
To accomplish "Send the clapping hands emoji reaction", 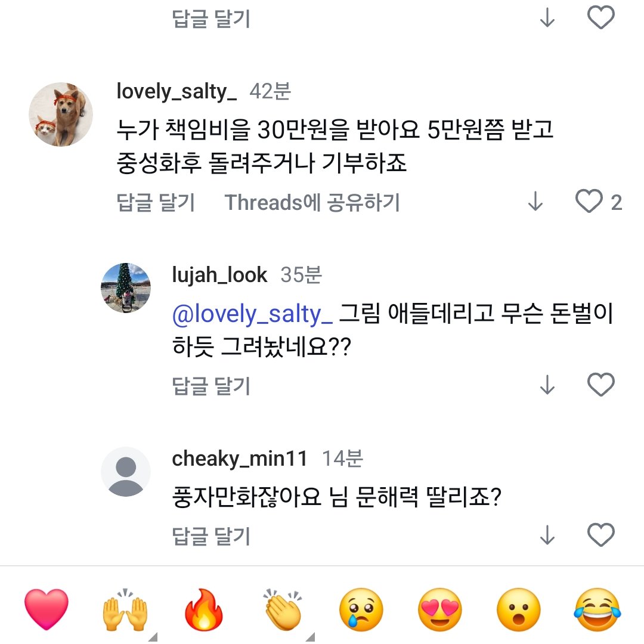I will [x=282, y=609].
